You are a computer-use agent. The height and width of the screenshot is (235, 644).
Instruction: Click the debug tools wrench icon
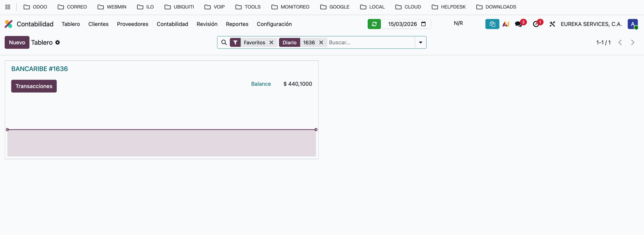click(x=552, y=24)
